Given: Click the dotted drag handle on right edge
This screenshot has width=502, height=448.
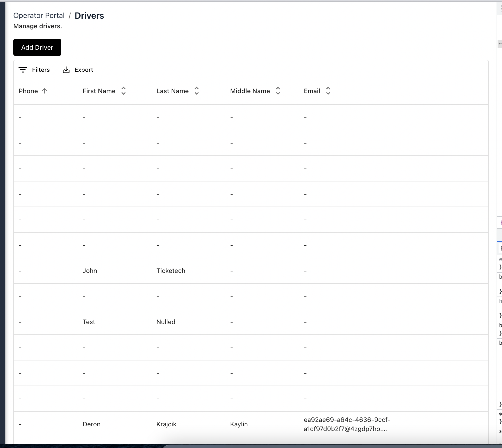Looking at the screenshot, I should (x=500, y=43).
